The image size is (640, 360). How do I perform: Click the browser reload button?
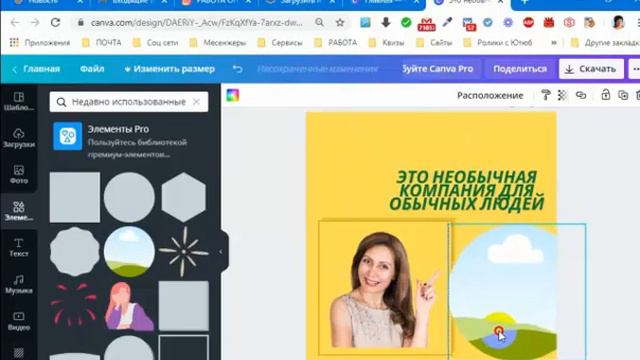coord(55,23)
